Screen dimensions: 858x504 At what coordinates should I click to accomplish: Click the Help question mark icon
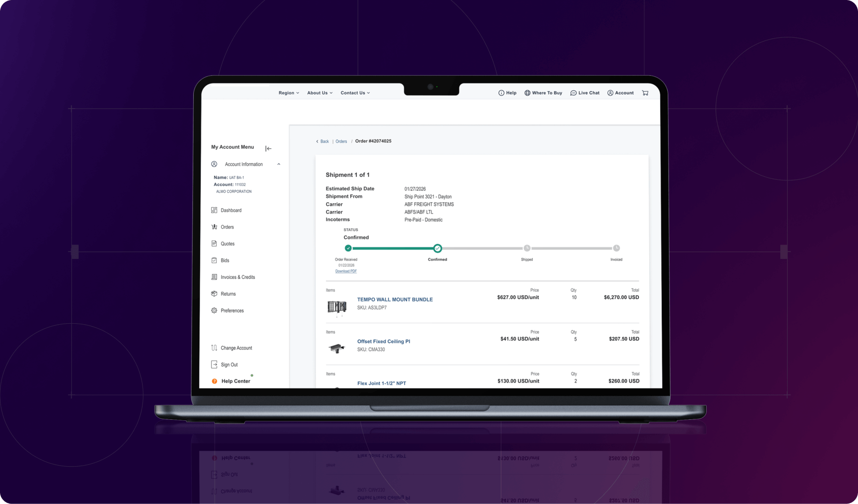[x=501, y=93]
